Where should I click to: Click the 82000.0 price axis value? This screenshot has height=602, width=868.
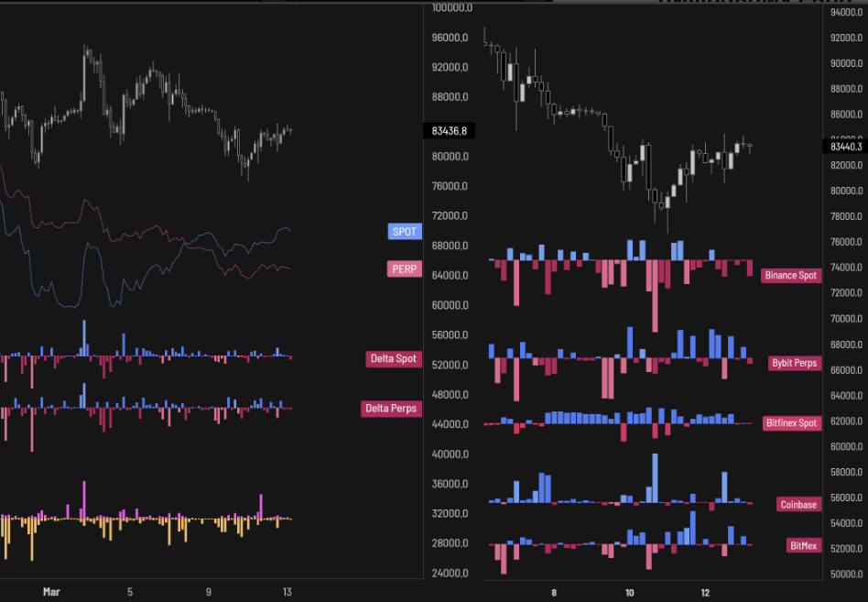(846, 165)
